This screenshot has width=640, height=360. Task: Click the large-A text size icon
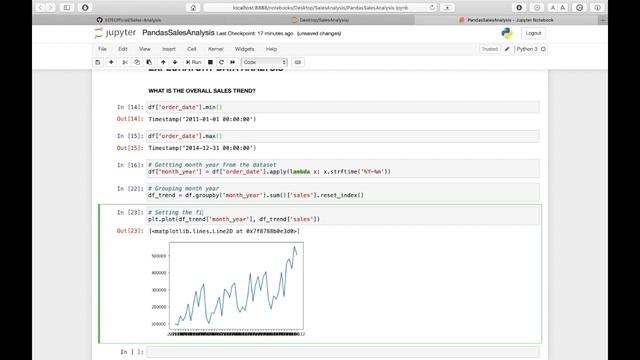[563, 7]
